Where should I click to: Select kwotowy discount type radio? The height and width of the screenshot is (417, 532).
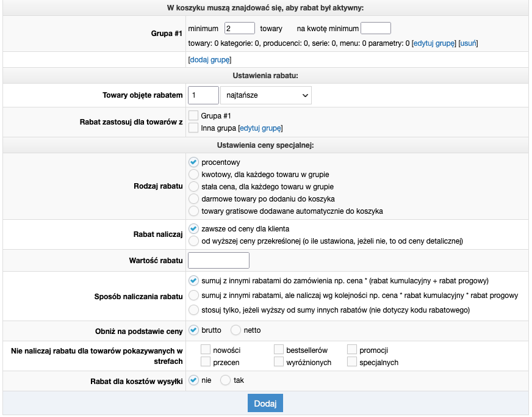(x=193, y=175)
